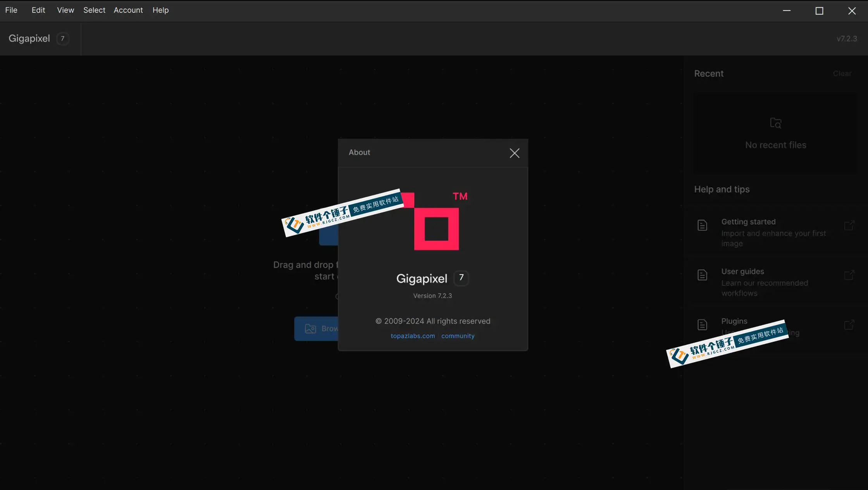Screen dimensions: 868x490
Task: Open Plugins external link icon
Action: pos(849,324)
